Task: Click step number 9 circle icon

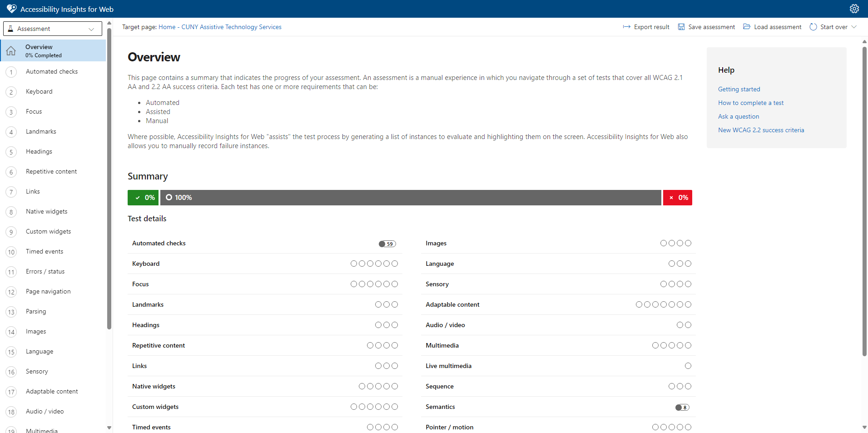Action: [x=11, y=232]
